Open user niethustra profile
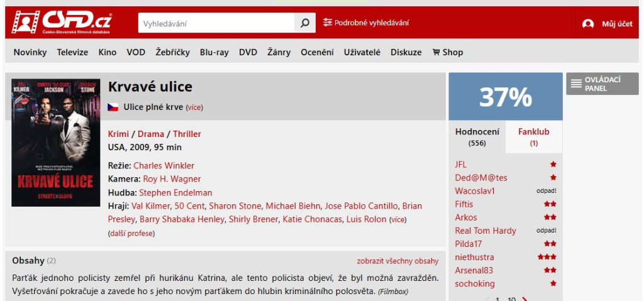Image resolution: width=644 pixels, height=301 pixels. point(474,257)
